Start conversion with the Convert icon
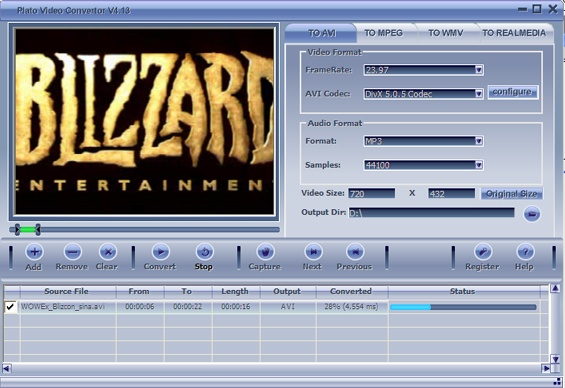Image resolution: width=565 pixels, height=388 pixels. point(161,252)
